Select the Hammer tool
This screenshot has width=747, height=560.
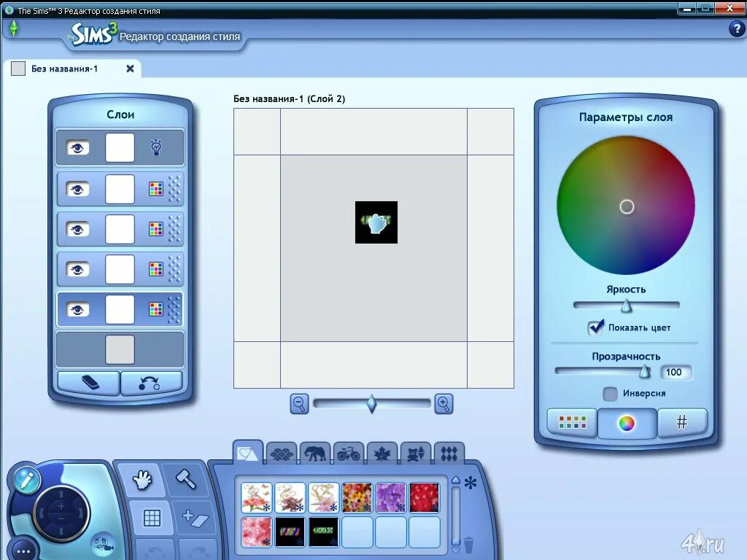tap(188, 481)
